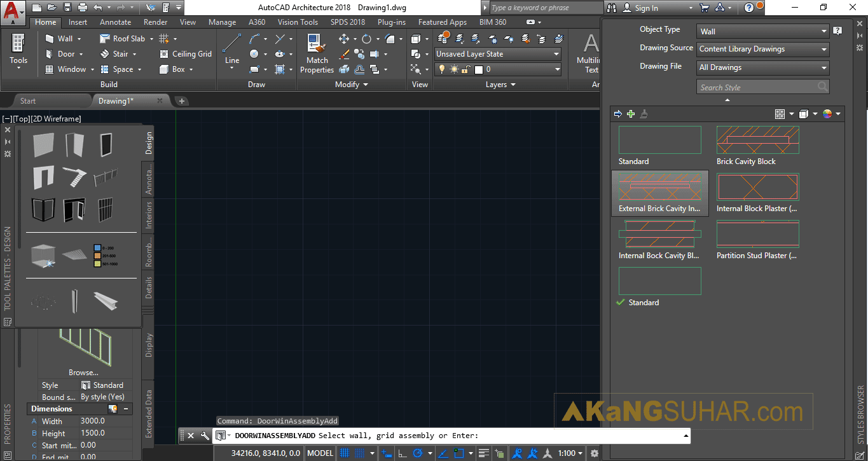Click the Save icon in quick access toolbar
Screen dimensions: 868x461
click(67, 8)
